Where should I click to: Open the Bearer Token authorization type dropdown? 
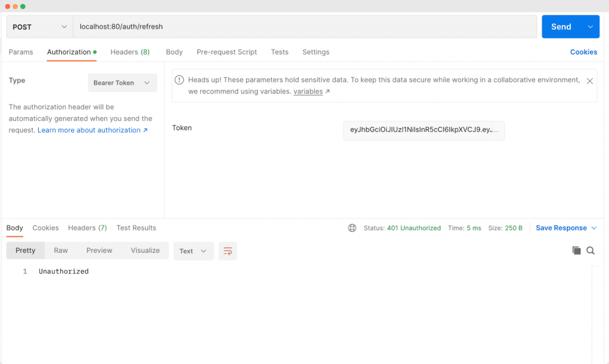pos(122,83)
